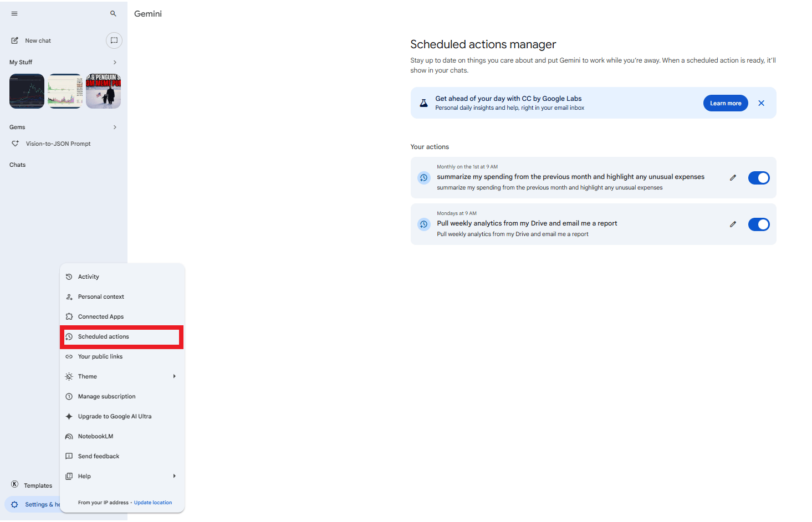This screenshot has width=812, height=522.
Task: Open the Vision-to-JSON Prompt gem
Action: tap(58, 144)
